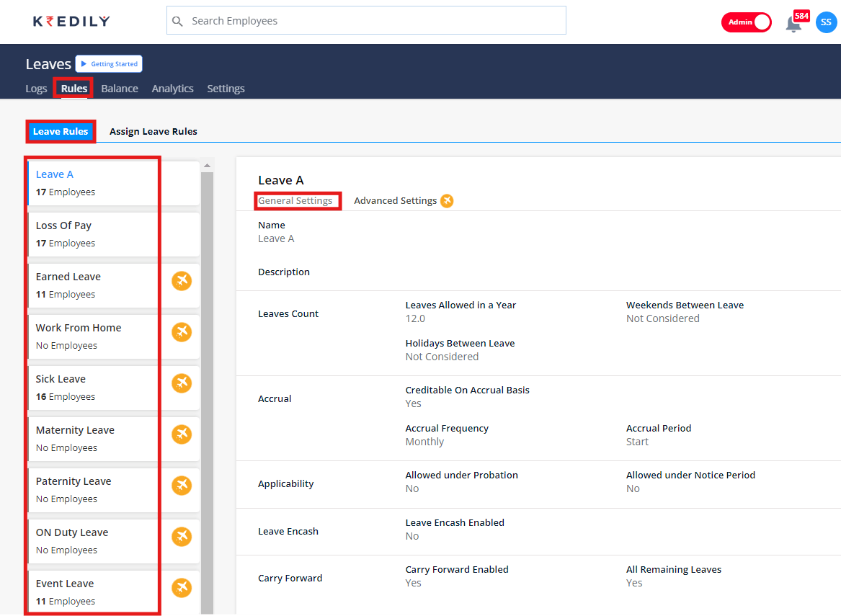
Task: Open the Analytics tab
Action: point(172,89)
